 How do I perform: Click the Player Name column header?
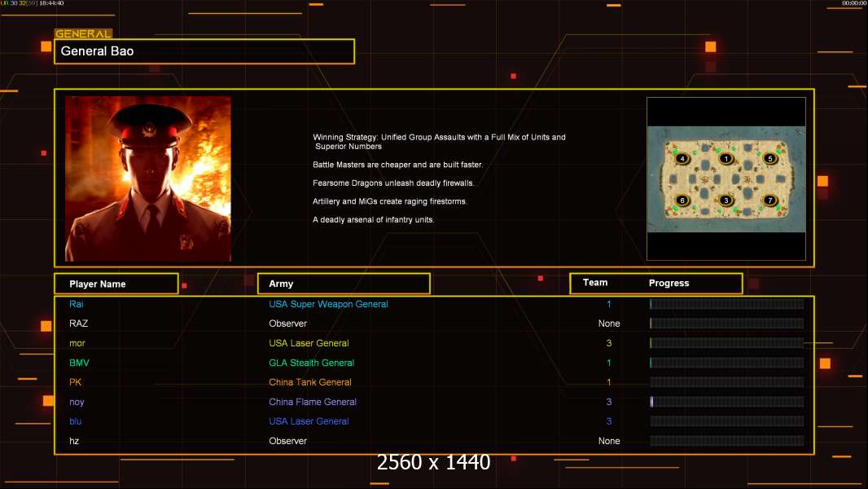116,284
